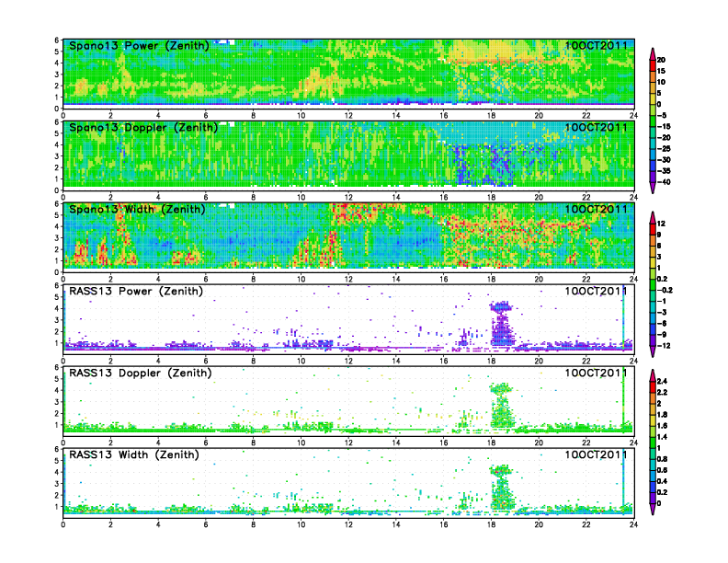Image resolution: width=728 pixels, height=563 pixels.
Task: Click the "1.8" label on bottom colorbar
Action: click(x=662, y=414)
